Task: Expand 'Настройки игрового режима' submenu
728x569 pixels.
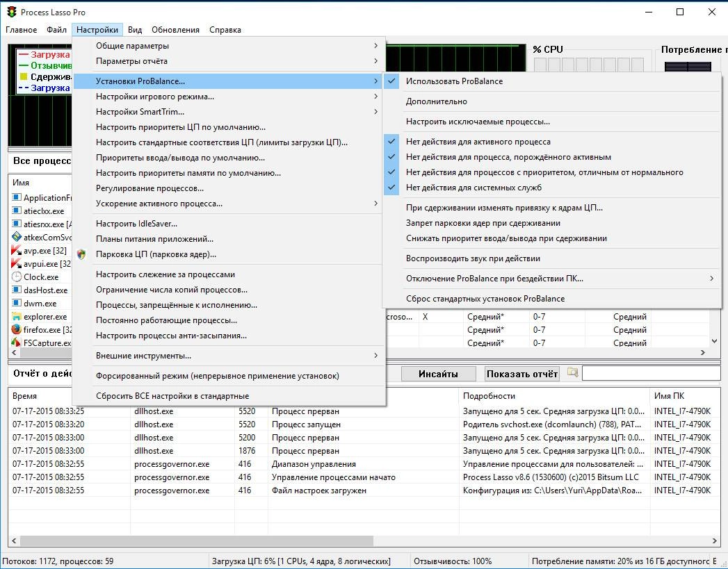Action: coord(229,97)
